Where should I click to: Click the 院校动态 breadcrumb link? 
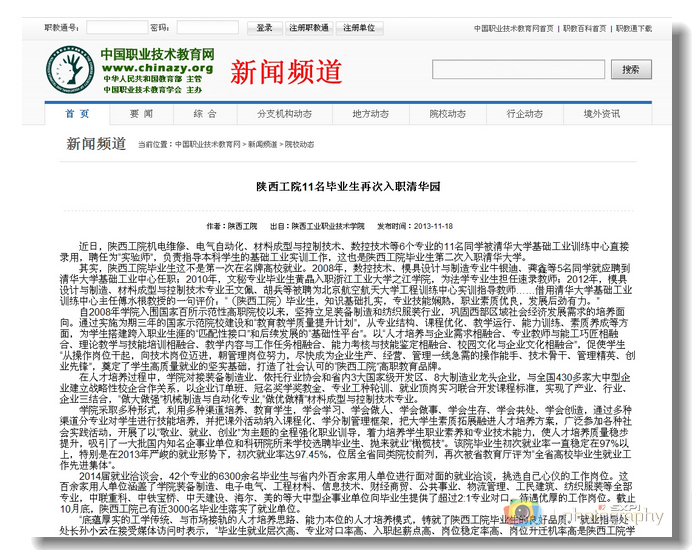299,145
